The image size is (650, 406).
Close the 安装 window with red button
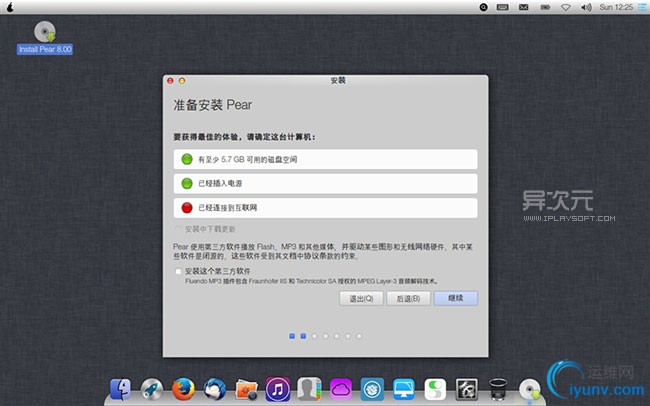170,81
